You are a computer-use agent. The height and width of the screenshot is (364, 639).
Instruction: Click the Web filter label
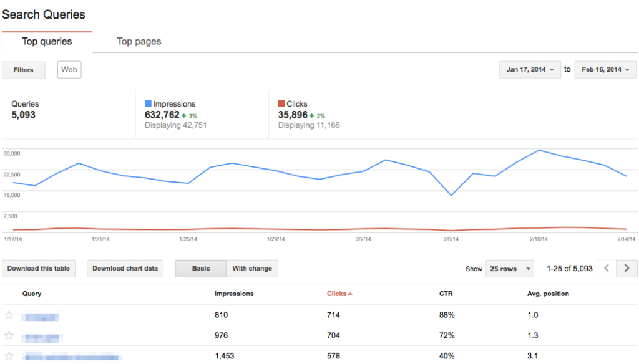(x=69, y=70)
